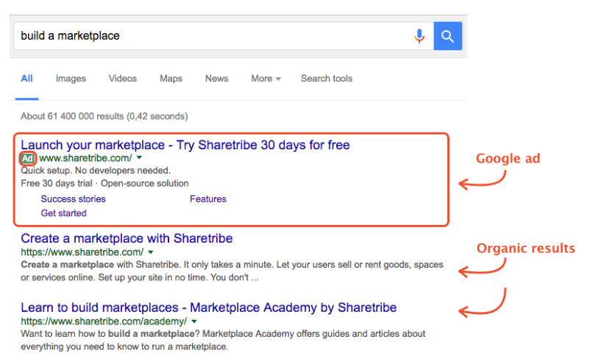Click inside the search query field
Image resolution: width=601 pixels, height=364 pixels.
tap(206, 35)
